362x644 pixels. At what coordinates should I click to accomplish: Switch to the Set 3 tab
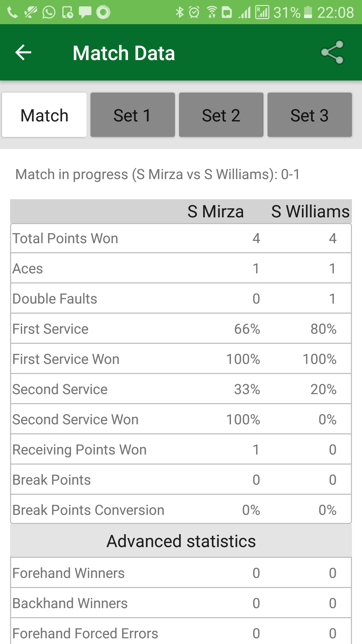(309, 114)
